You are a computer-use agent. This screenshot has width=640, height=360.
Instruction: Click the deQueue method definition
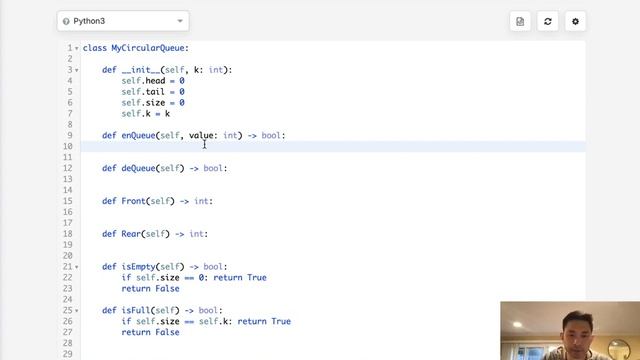point(164,168)
